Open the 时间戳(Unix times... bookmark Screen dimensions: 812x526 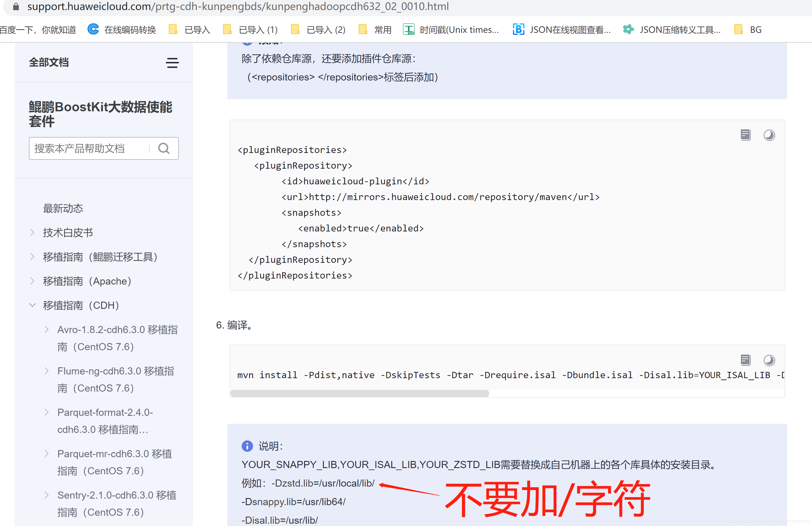[451, 30]
